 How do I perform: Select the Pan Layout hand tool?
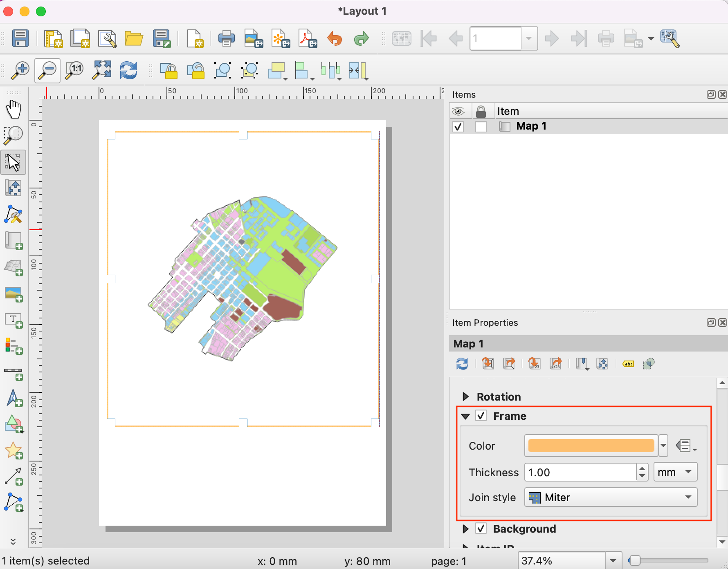click(13, 109)
